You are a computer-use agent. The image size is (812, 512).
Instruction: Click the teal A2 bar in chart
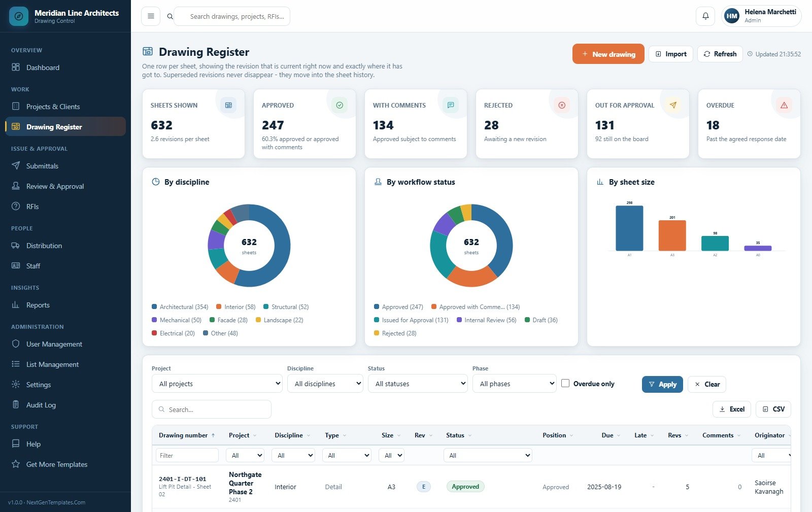[715, 243]
